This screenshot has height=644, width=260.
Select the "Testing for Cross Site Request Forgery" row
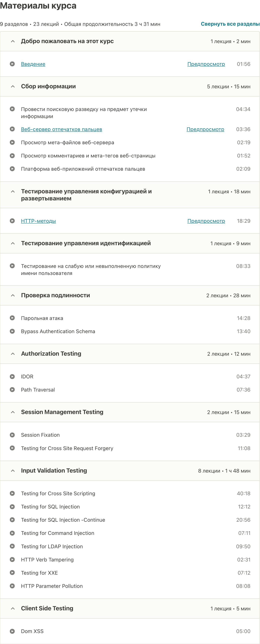[x=67, y=448]
